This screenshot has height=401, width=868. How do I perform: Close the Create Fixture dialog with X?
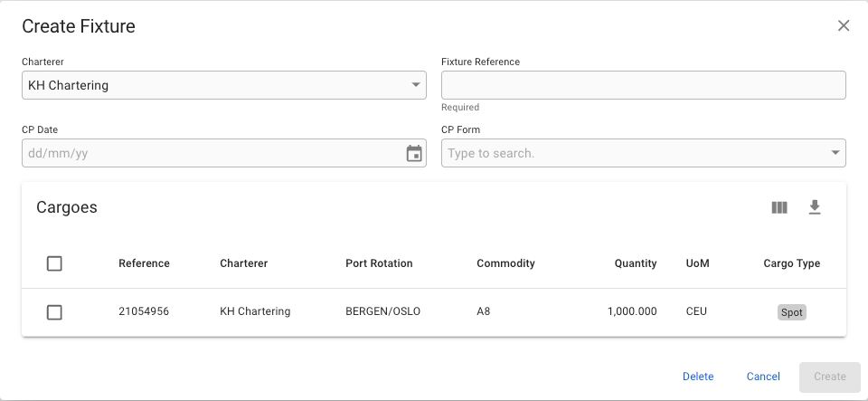(844, 25)
